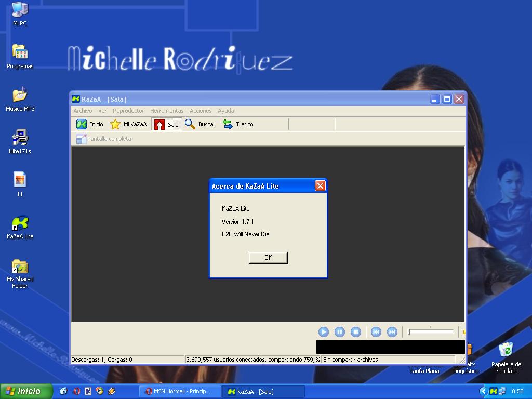Open Mi KaZaA star button
Screen dimensions: 532x399
129,124
